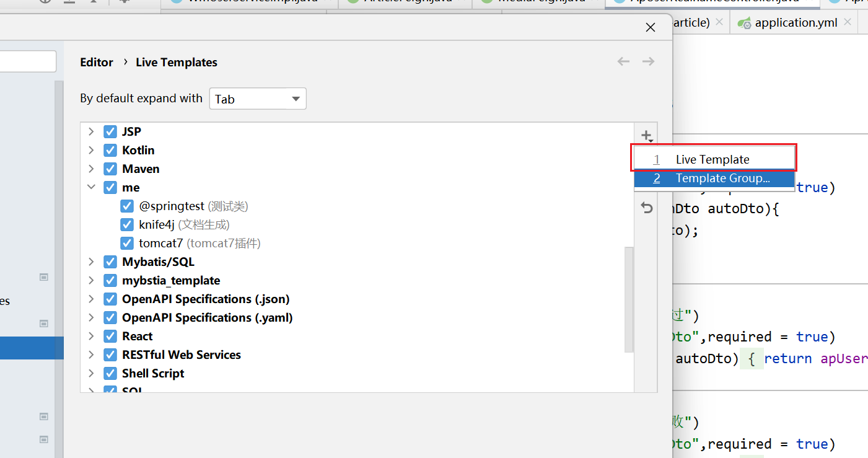Click the highlighted settings sidebar item
The image size is (868, 458).
[x=32, y=348]
